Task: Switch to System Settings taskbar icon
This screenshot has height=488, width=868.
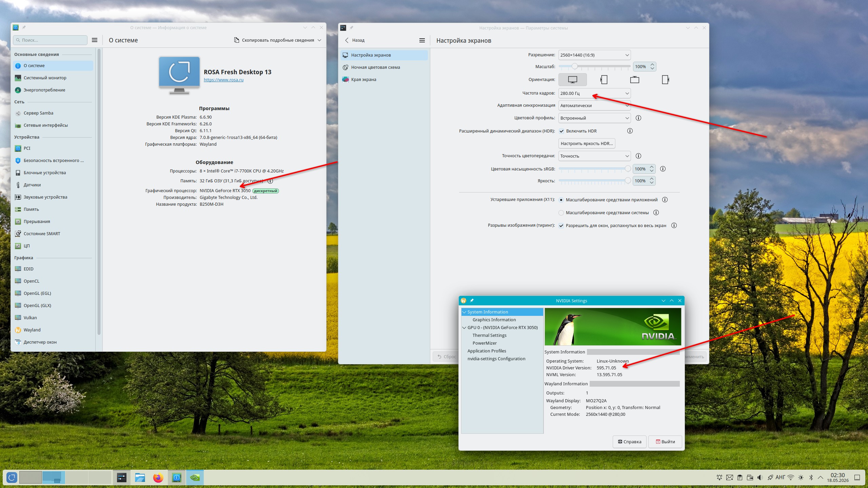Action: pos(122,477)
